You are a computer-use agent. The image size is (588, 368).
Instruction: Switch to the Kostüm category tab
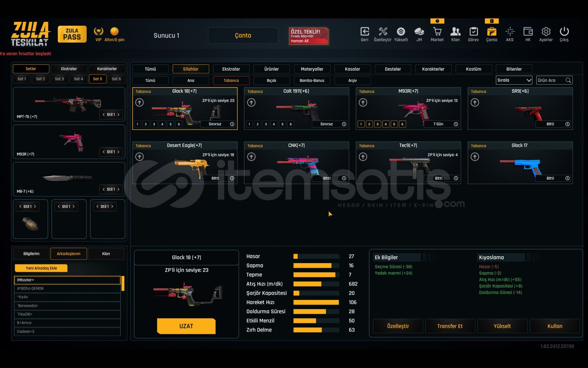coord(474,69)
